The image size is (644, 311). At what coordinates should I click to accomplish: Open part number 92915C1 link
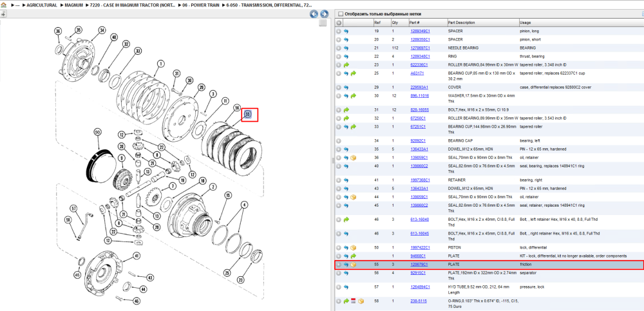[418, 273]
